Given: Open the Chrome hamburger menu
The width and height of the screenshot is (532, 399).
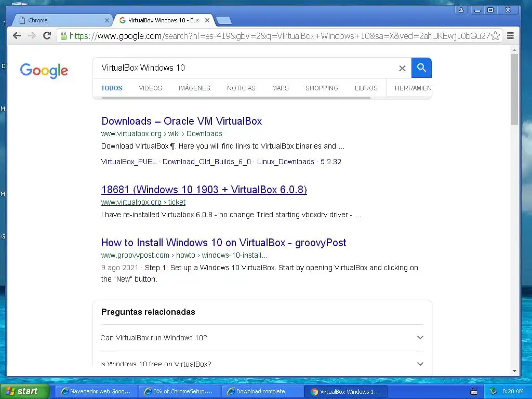Looking at the screenshot, I should [510, 36].
